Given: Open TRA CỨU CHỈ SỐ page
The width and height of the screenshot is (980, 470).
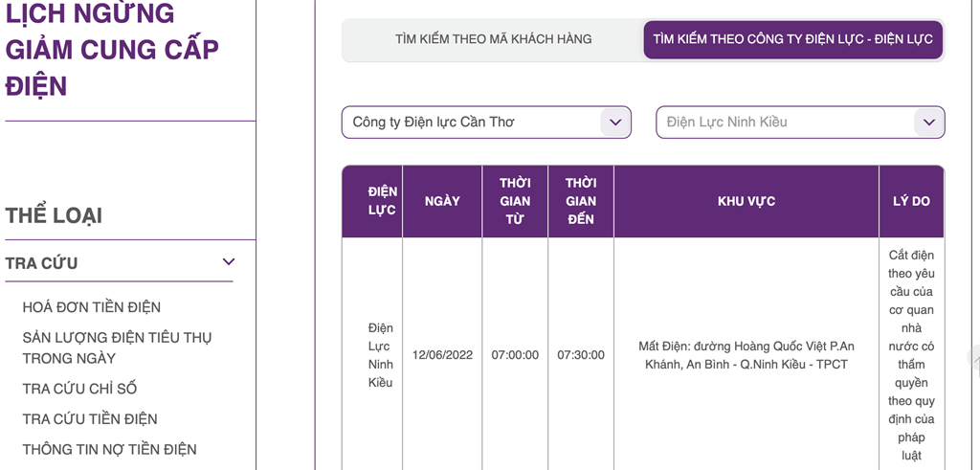Looking at the screenshot, I should tap(79, 389).
